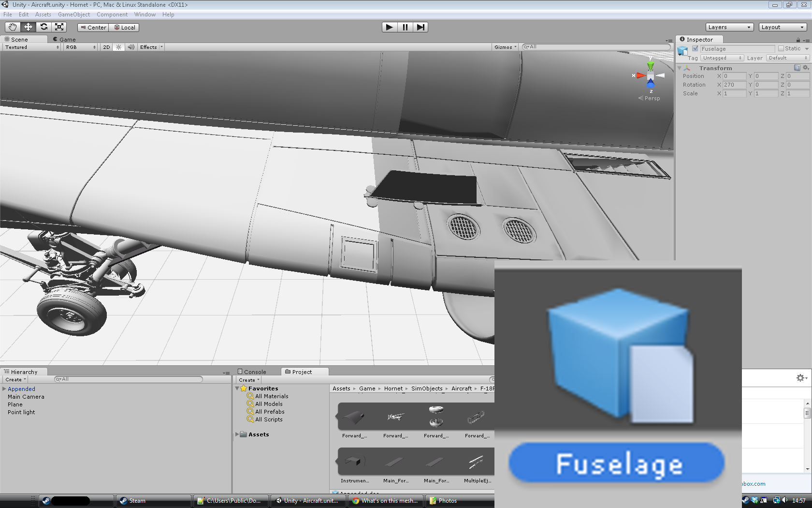
Task: Select All Prefabs saved search
Action: [265, 412]
